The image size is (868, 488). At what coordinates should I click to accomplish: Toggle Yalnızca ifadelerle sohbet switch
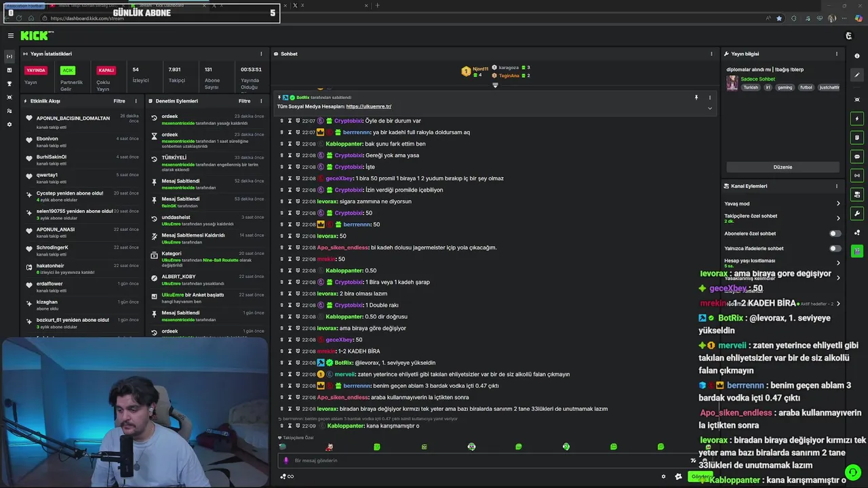(835, 248)
